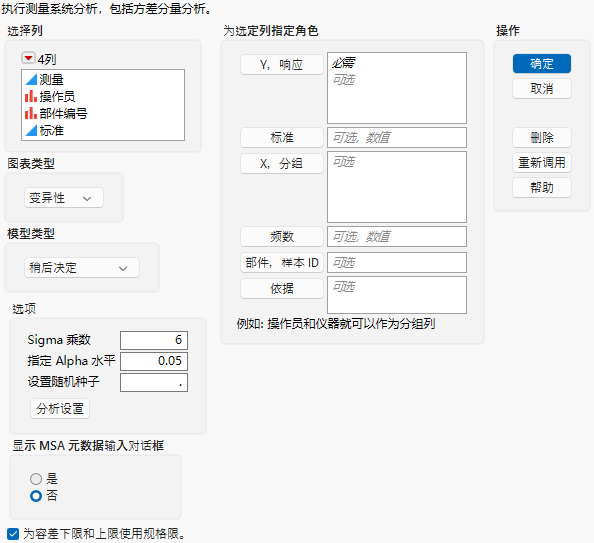
Task: Click the 标准 role button
Action: (x=281, y=137)
